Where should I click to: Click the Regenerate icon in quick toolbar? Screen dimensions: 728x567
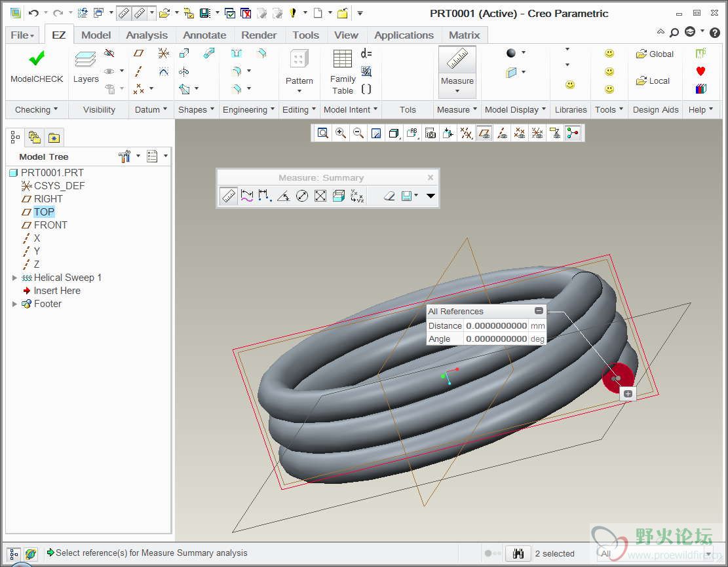pos(82,13)
